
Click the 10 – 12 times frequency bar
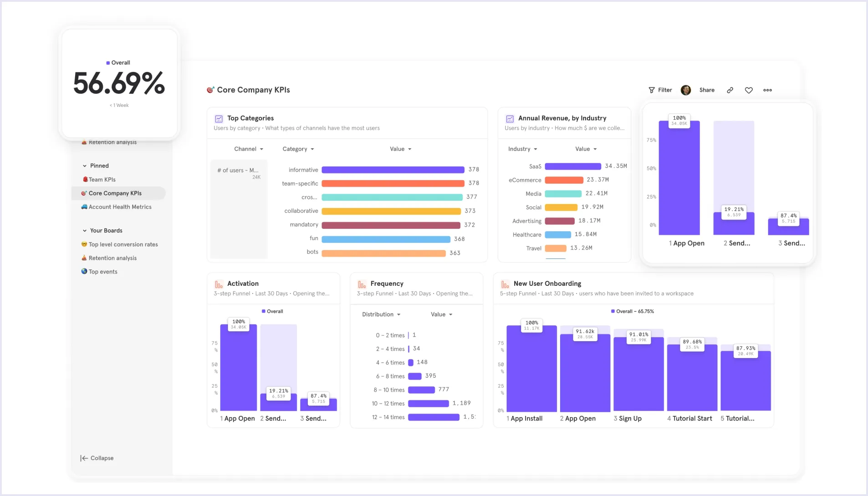pyautogui.click(x=429, y=404)
